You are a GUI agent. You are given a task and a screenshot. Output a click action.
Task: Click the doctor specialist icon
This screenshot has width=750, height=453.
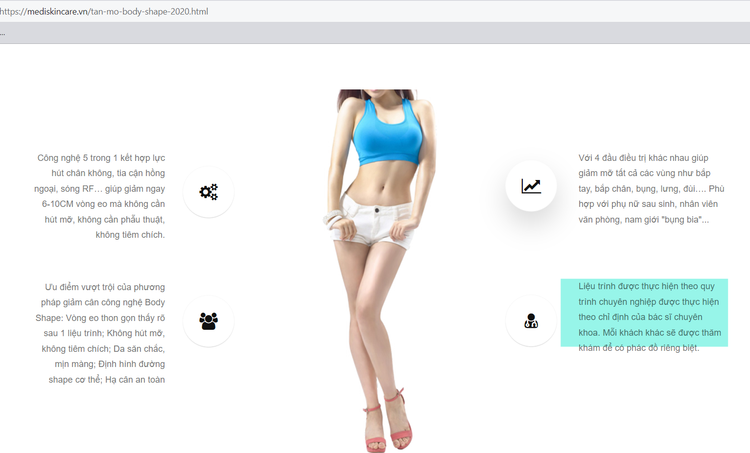point(531,321)
